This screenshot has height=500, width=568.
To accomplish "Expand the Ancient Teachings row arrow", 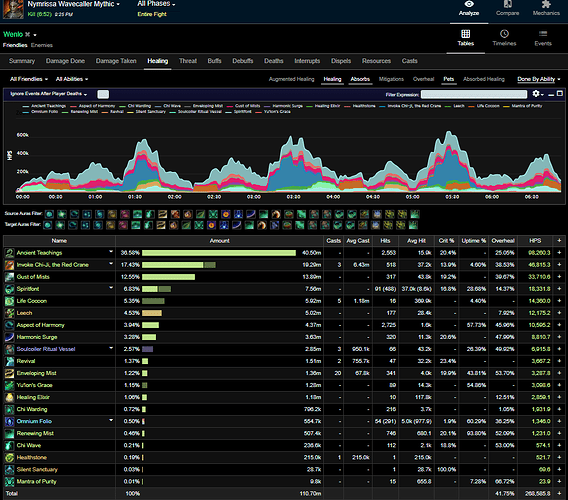I will (111, 251).
